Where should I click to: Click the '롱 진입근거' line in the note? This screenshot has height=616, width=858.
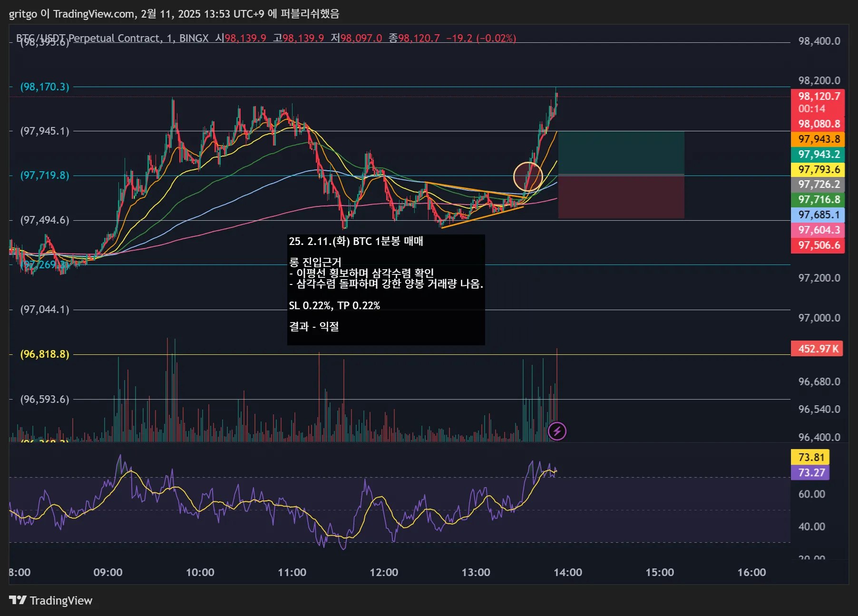tap(315, 262)
